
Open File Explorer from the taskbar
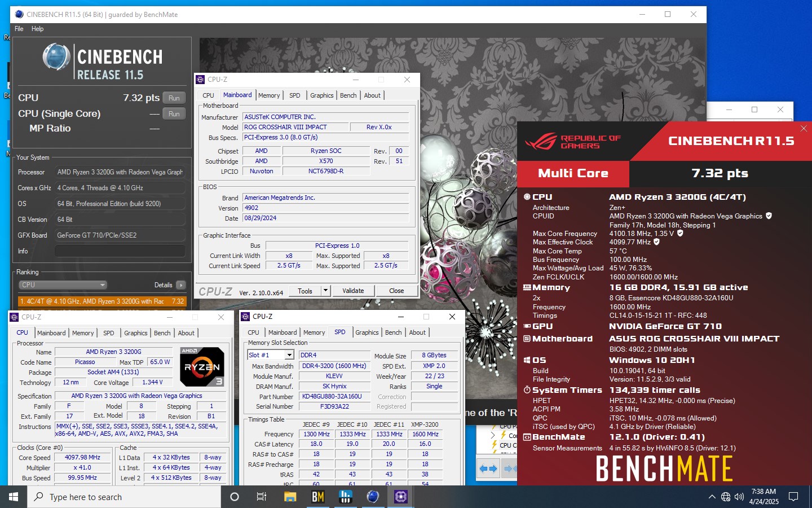pos(290,497)
